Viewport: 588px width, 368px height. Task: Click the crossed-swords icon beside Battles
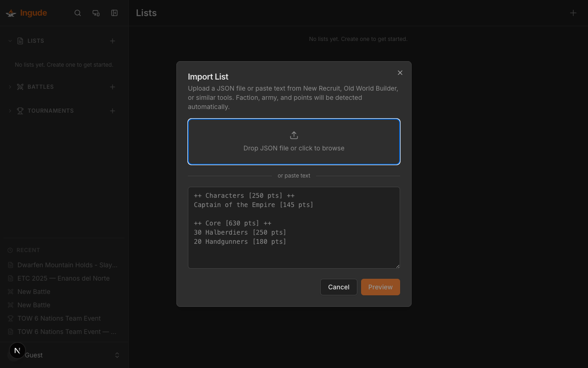(20, 86)
